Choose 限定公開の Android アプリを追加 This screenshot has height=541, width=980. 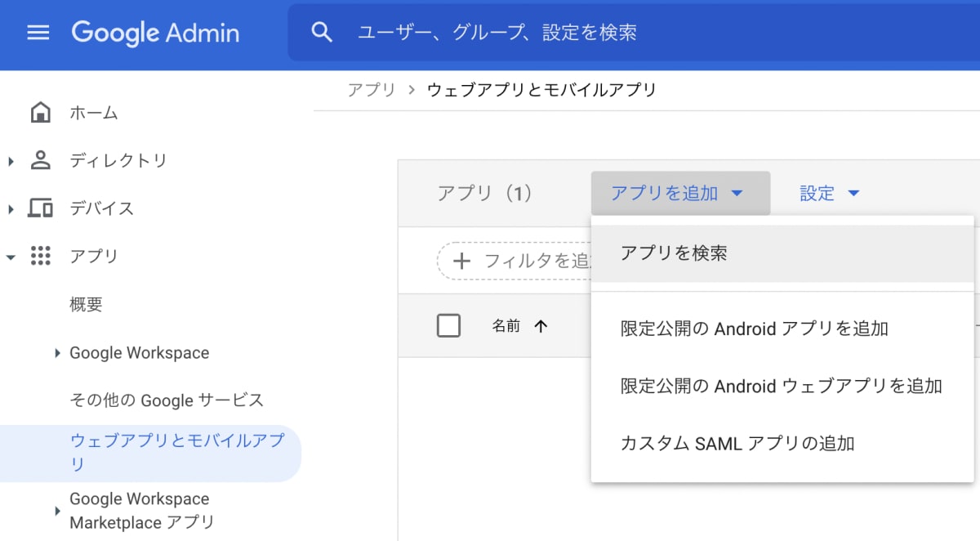[782, 329]
